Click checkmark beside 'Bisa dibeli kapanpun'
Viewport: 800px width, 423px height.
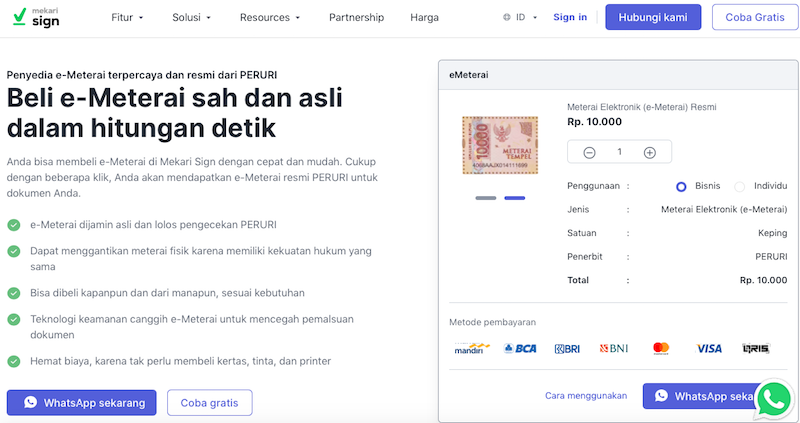click(14, 293)
